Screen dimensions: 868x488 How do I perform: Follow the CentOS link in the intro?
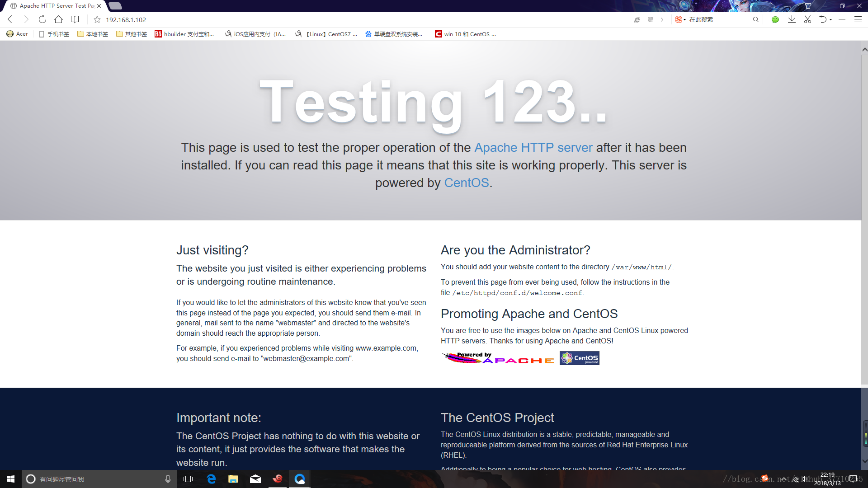467,183
